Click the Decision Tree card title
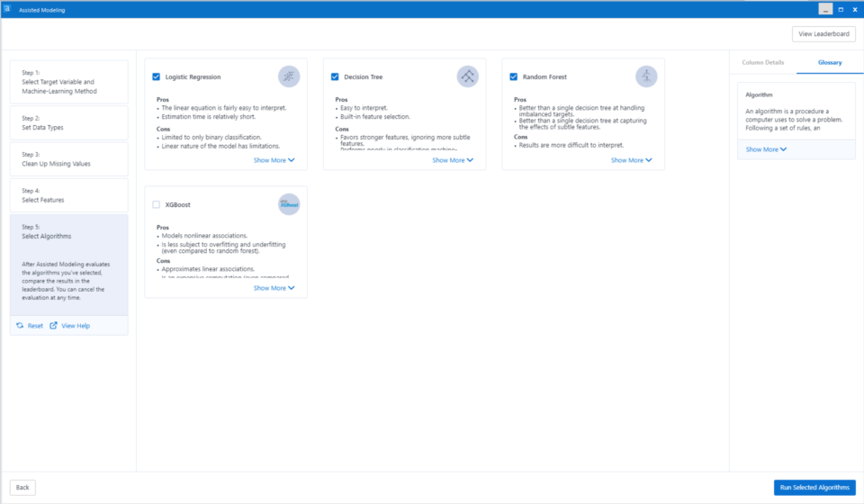This screenshot has height=504, width=864. point(363,77)
